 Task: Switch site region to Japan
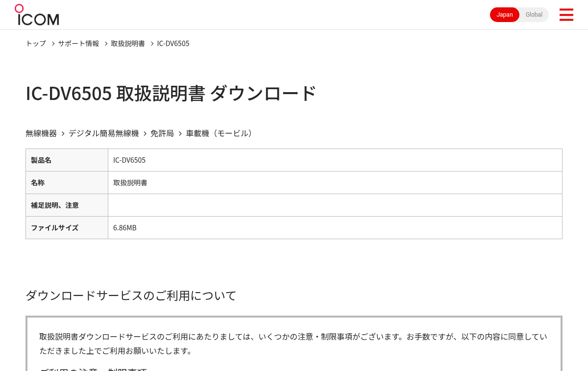coord(505,15)
